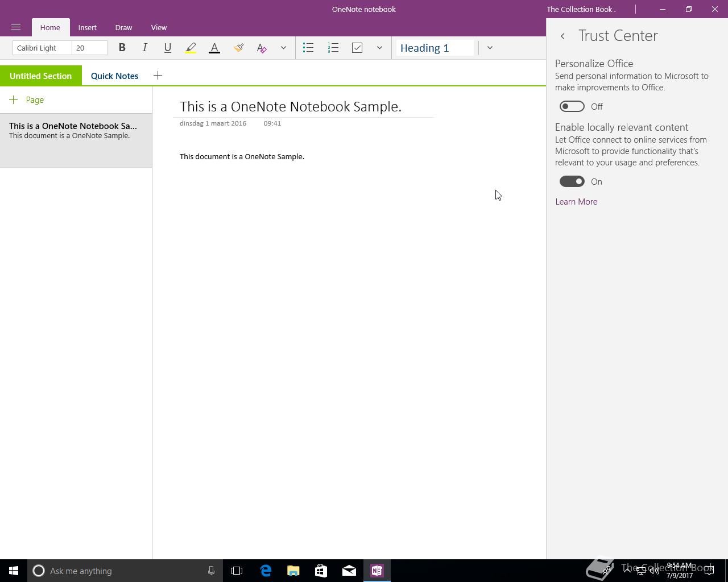Click the page time 09:41
728x582 pixels.
coord(272,123)
